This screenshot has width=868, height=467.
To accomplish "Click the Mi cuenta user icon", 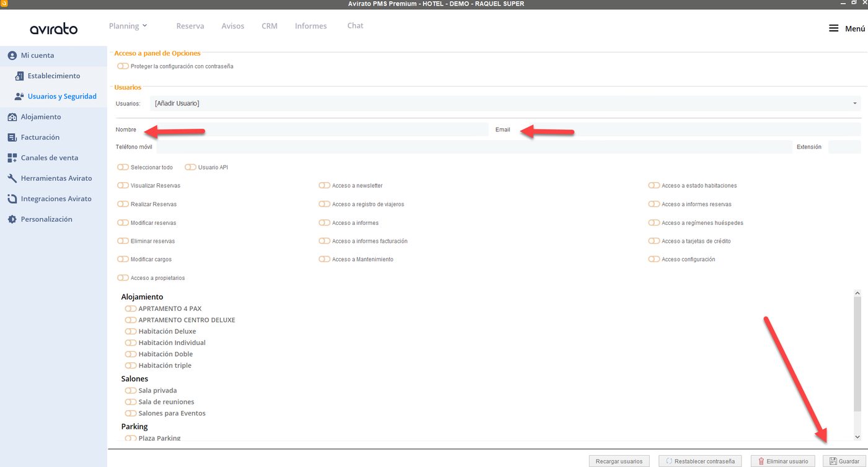I will tap(12, 55).
